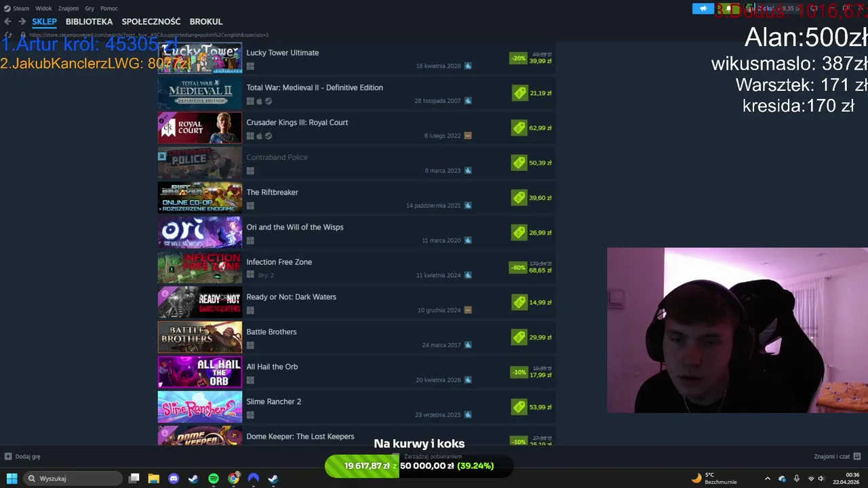The width and height of the screenshot is (868, 488).
Task: Open the NordVPN taskbar icon
Action: [253, 479]
